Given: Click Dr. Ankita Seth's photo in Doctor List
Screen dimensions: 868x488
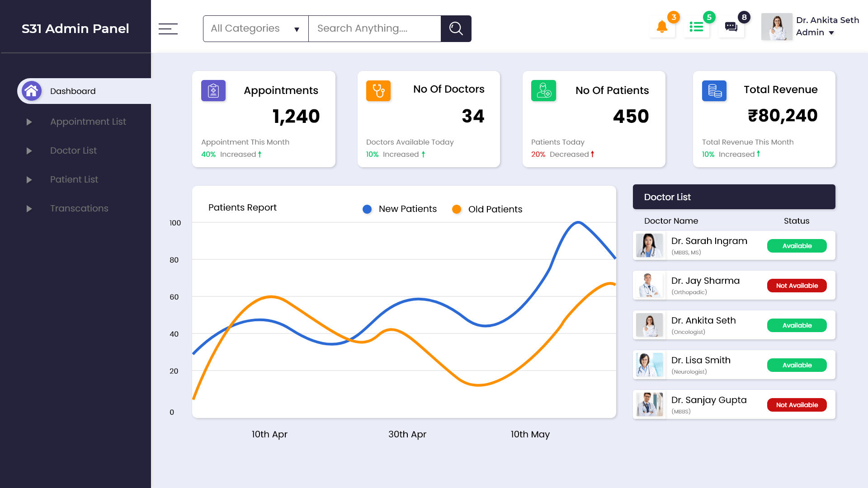Looking at the screenshot, I should 650,325.
